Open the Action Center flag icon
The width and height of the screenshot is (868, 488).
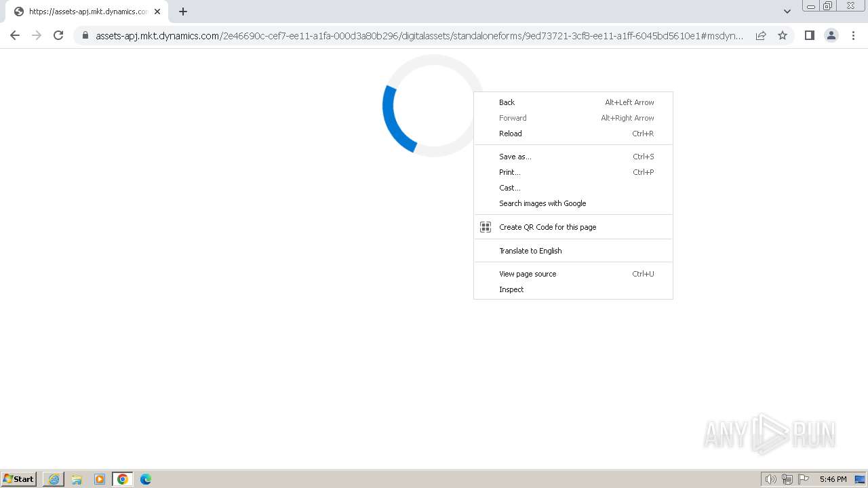(x=804, y=479)
